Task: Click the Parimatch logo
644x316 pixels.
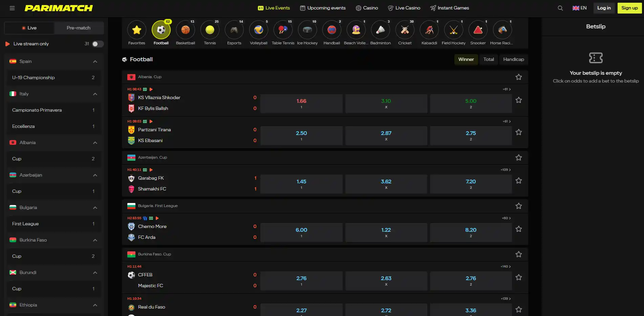Action: point(59,8)
